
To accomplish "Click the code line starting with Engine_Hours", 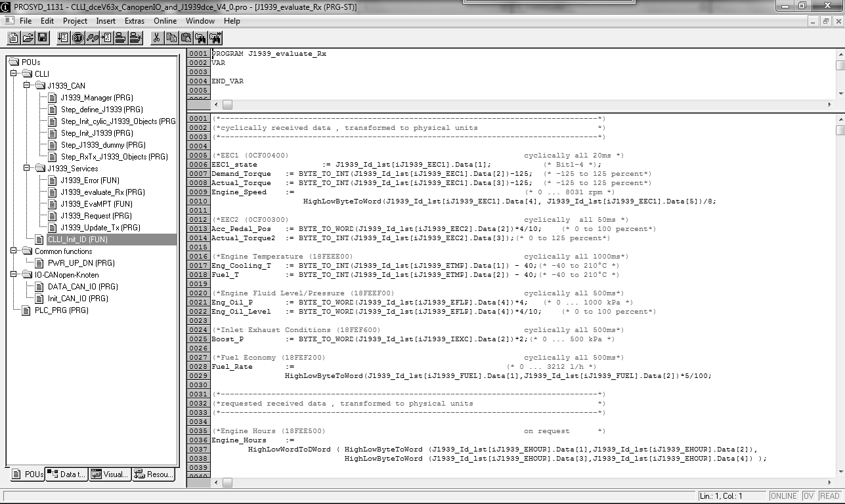I will 253,440.
